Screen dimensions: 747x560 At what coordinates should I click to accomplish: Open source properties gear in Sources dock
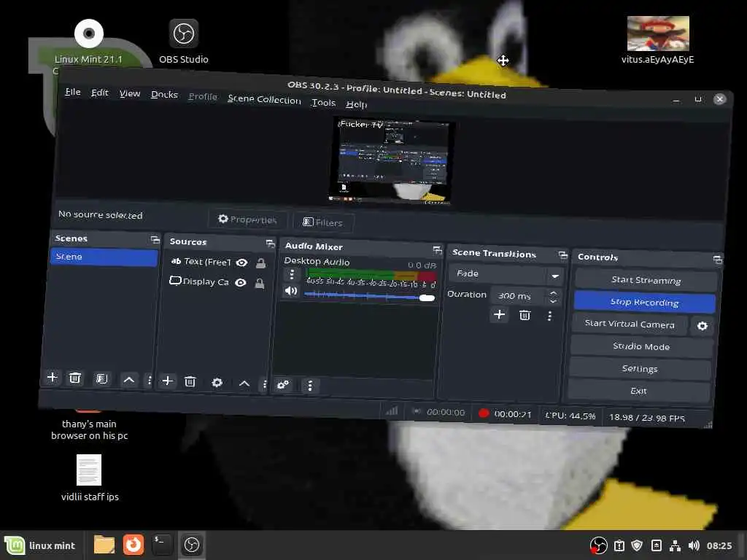217,382
